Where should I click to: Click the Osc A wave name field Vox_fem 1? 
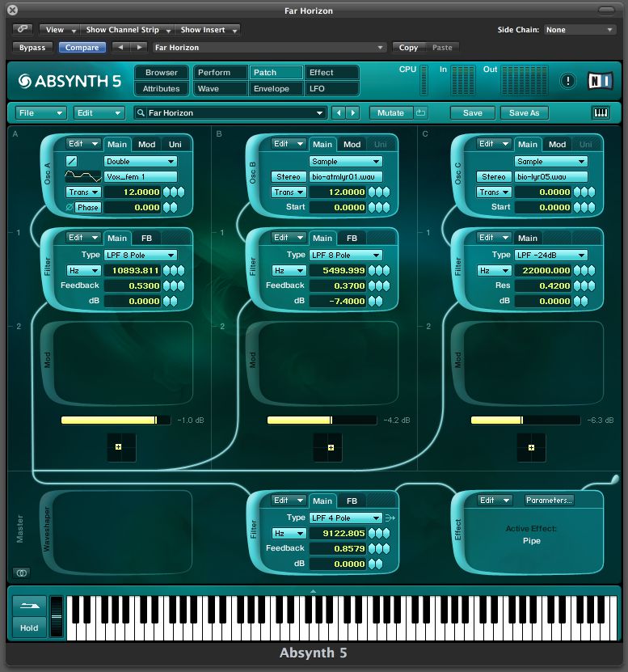pyautogui.click(x=140, y=176)
